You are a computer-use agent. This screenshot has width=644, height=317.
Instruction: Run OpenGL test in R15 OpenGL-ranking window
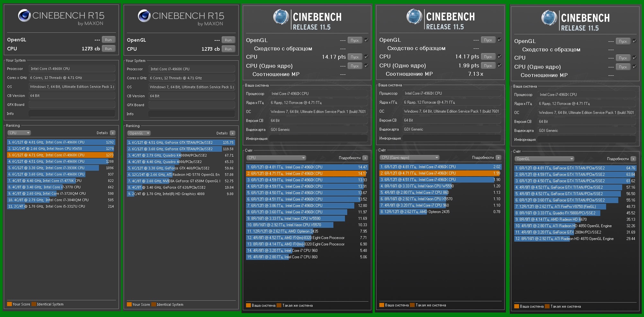click(x=228, y=40)
